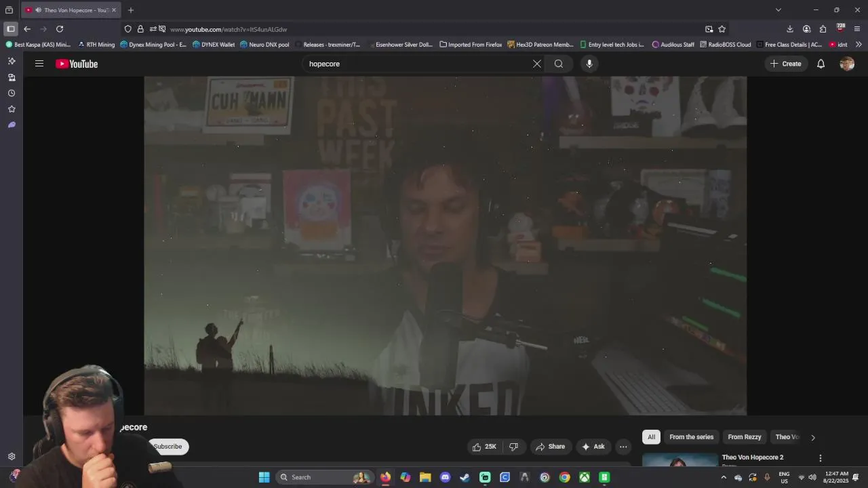
Task: Open 'Imported From Firefox' bookmarks folder
Action: [471, 45]
